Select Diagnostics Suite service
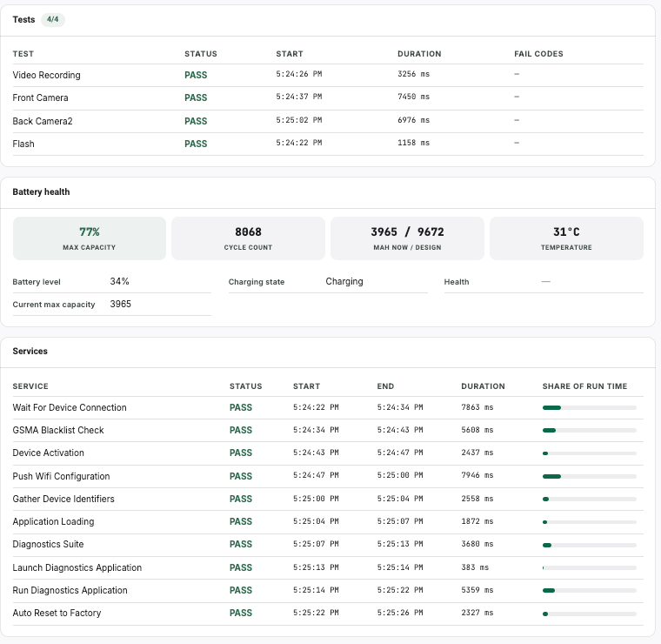 [48, 545]
